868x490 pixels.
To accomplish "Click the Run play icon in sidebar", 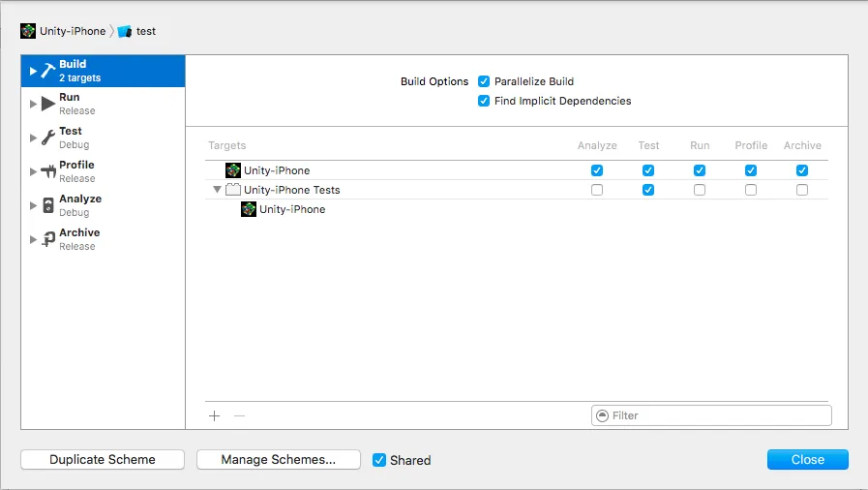I will [48, 104].
